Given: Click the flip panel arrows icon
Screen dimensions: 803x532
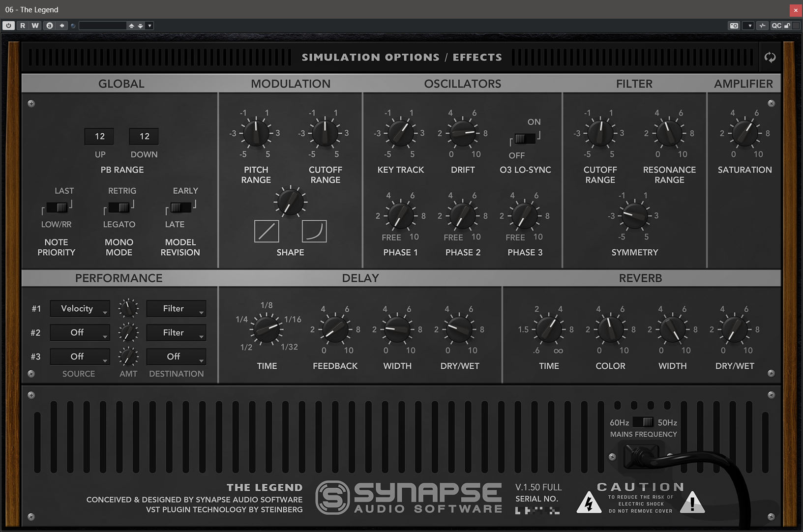Looking at the screenshot, I should pyautogui.click(x=770, y=58).
